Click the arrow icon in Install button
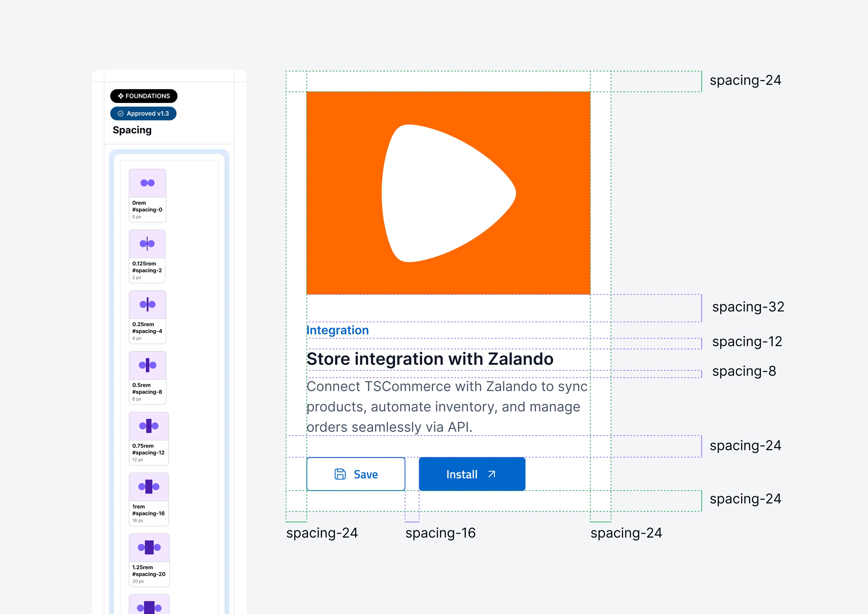The width and height of the screenshot is (868, 614). 491,474
